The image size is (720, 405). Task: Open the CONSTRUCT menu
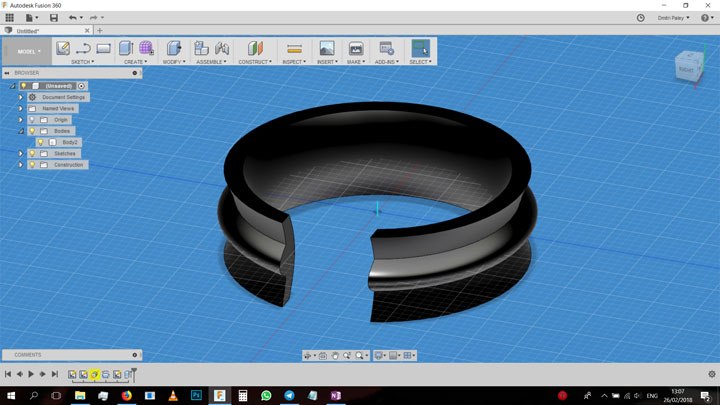pos(255,62)
